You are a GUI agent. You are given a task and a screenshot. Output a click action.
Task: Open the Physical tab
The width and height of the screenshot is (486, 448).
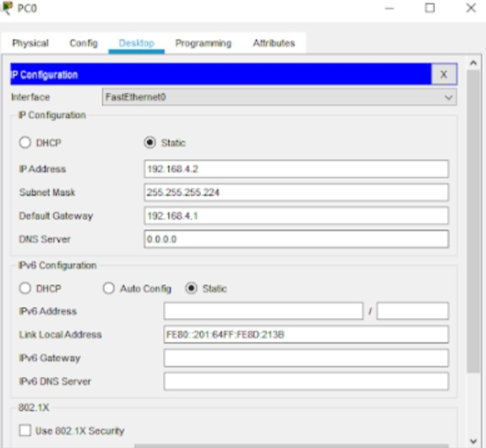coord(30,43)
